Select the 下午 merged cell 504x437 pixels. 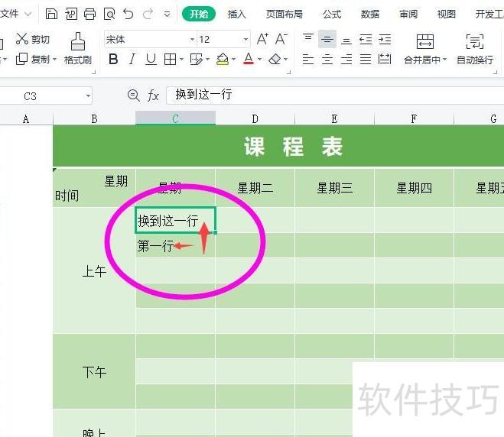pyautogui.click(x=94, y=371)
